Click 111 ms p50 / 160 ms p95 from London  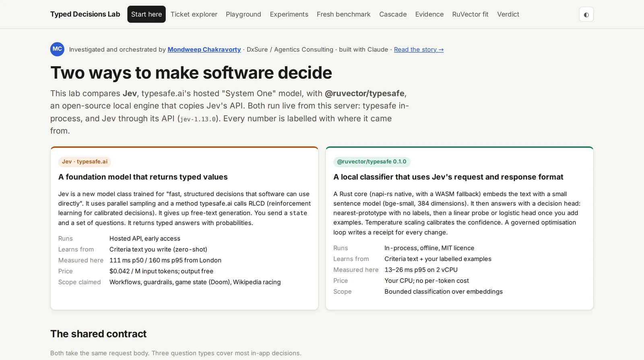[x=165, y=260]
